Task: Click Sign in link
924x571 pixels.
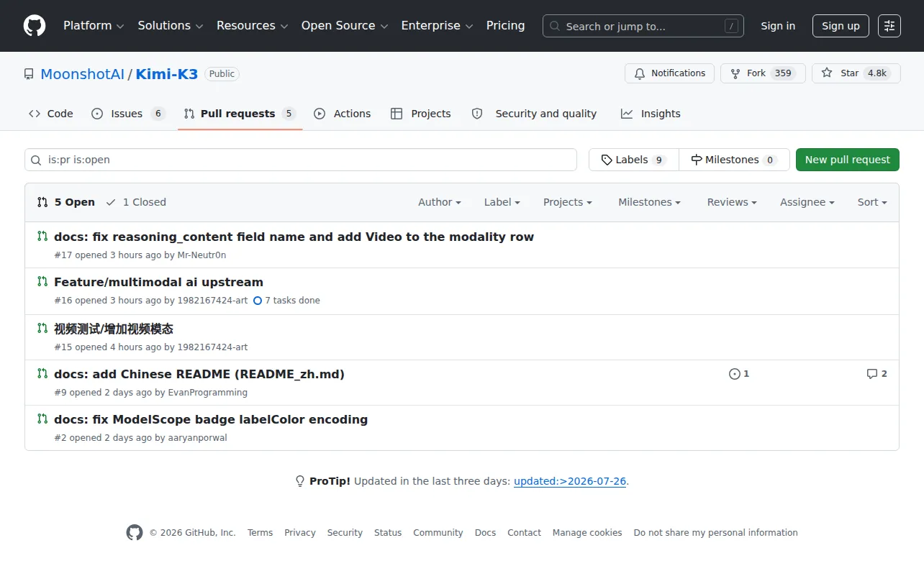Action: tap(778, 26)
